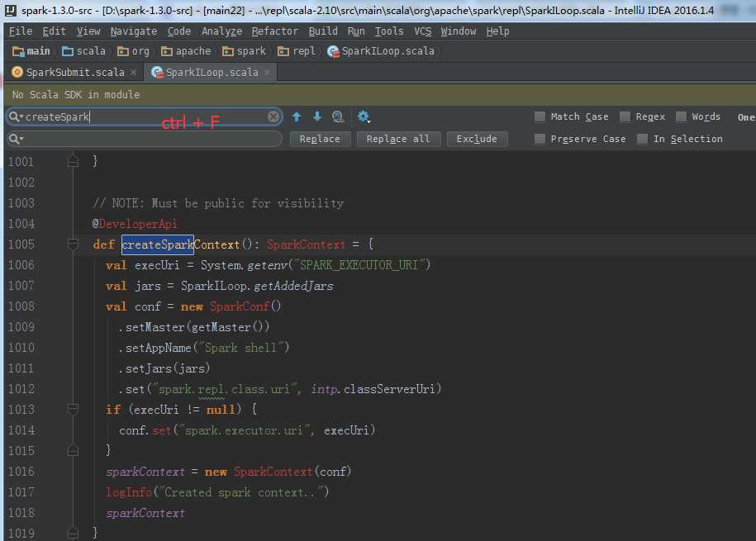
Task: Click the main breadcrumb folder
Action: pyautogui.click(x=31, y=51)
